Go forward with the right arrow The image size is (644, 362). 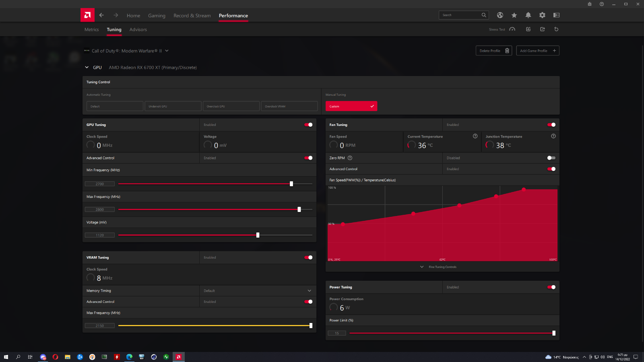[116, 15]
